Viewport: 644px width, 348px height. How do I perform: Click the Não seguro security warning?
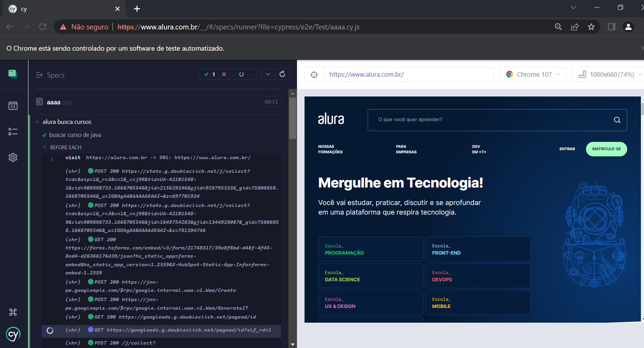[x=84, y=27]
